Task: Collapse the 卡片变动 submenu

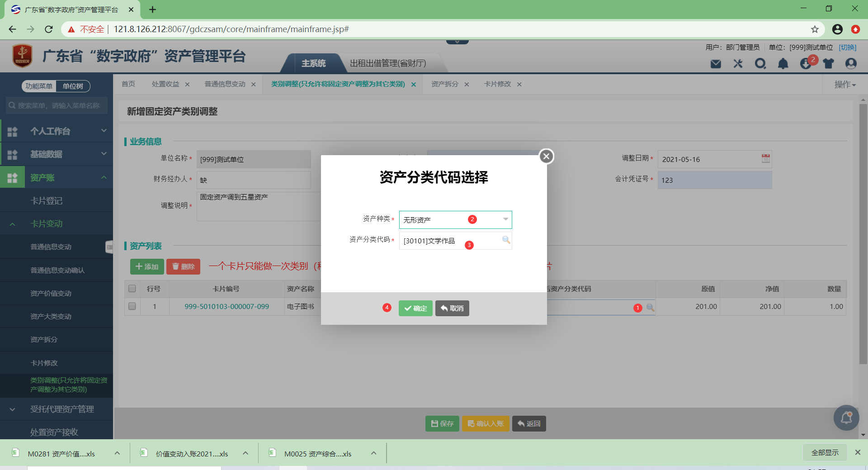Action: coord(57,224)
